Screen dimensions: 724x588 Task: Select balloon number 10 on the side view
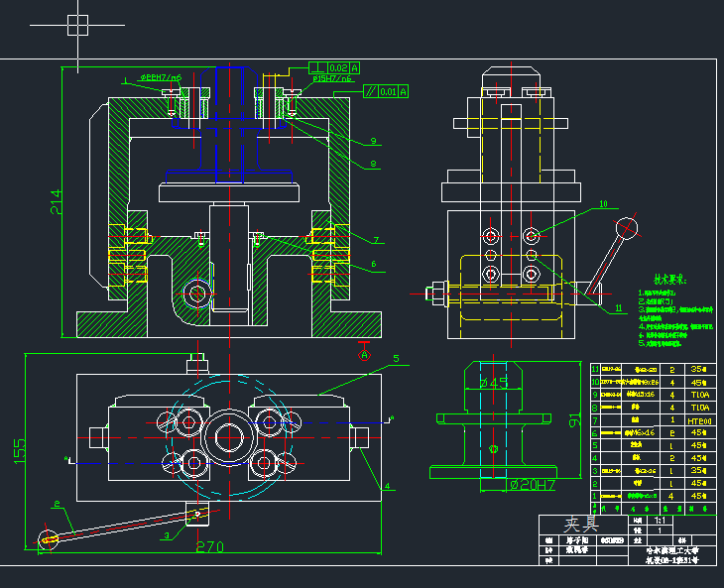tap(603, 204)
